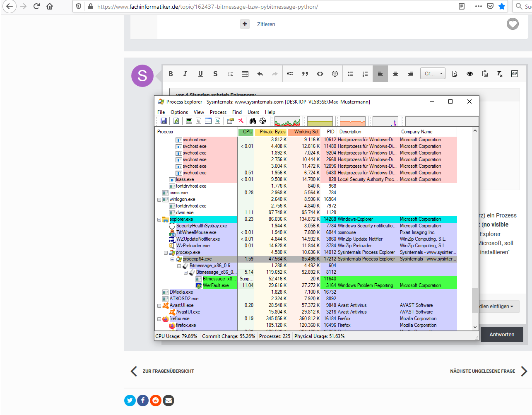The height and width of the screenshot is (415, 532).
Task: Open the Help menu in Process Explorer
Action: coord(270,112)
